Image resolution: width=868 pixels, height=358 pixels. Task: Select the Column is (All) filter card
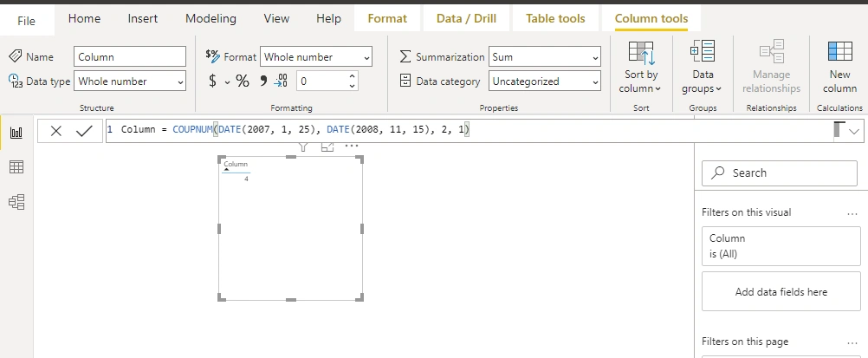tap(781, 246)
